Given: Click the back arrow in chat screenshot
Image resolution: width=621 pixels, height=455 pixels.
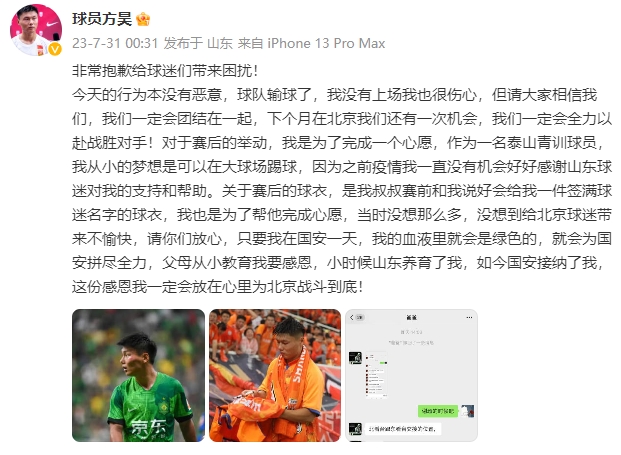Looking at the screenshot, I should [351, 318].
